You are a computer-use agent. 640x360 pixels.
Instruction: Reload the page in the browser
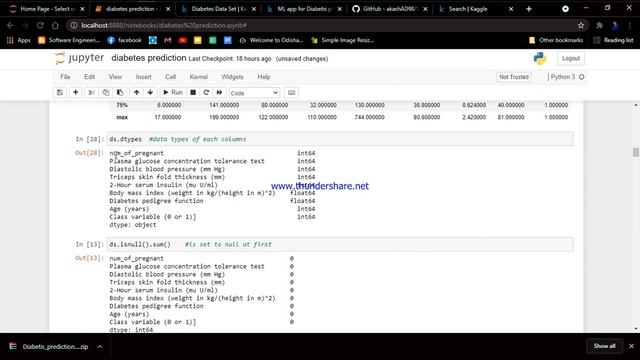(40, 25)
